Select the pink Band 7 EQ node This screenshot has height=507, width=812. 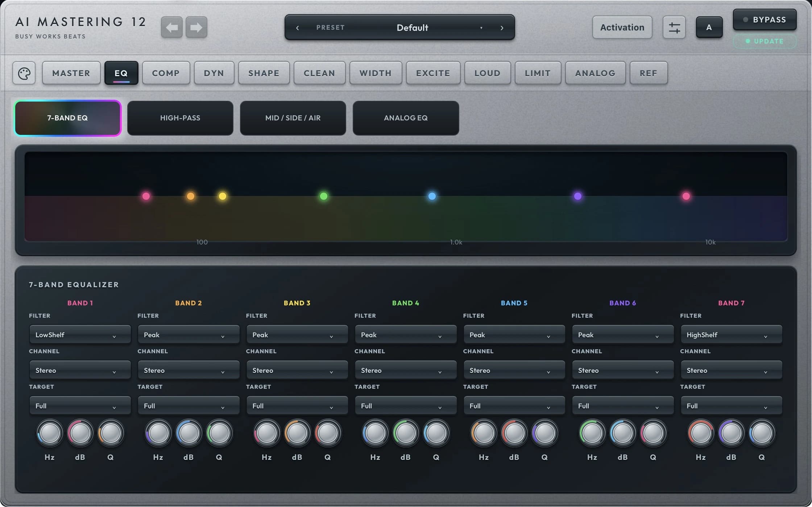[686, 196]
